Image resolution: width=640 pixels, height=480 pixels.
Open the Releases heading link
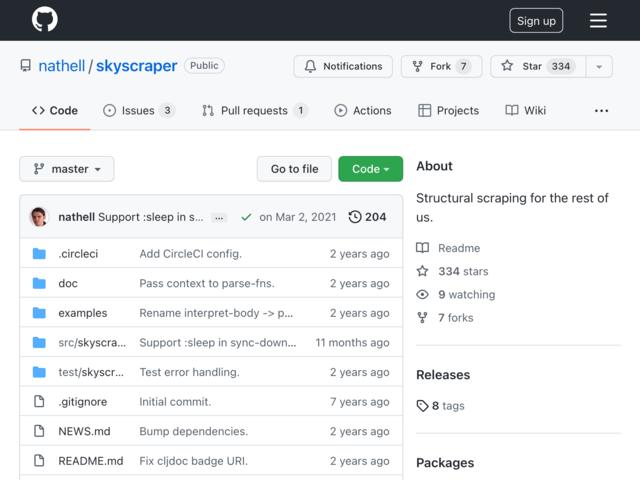443,375
